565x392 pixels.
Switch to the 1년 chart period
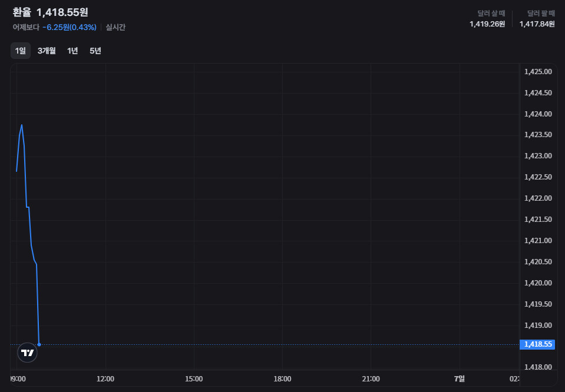72,51
